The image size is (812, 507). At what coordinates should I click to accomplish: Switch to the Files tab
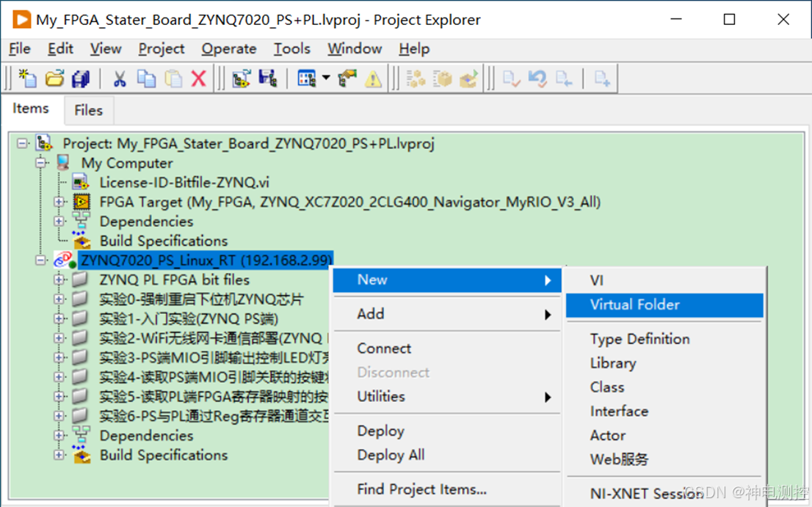pyautogui.click(x=89, y=110)
